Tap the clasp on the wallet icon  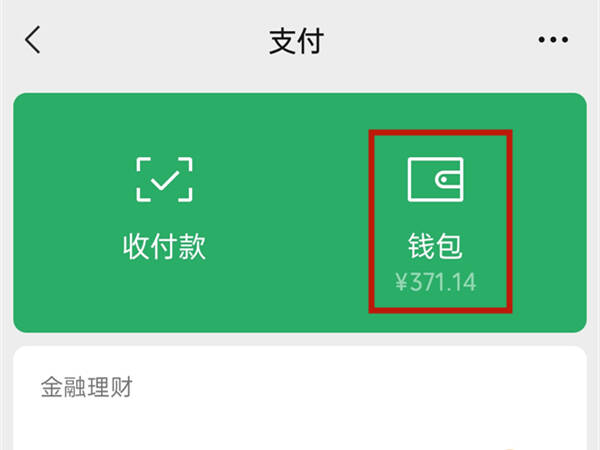(448, 179)
